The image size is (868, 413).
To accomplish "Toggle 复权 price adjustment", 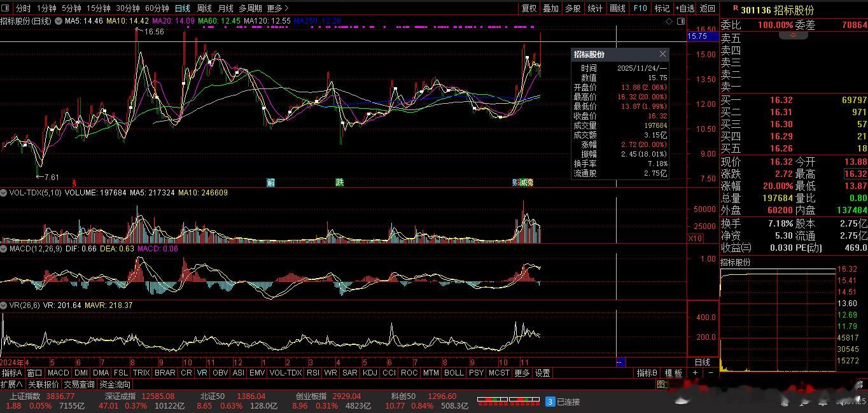I will pyautogui.click(x=529, y=8).
